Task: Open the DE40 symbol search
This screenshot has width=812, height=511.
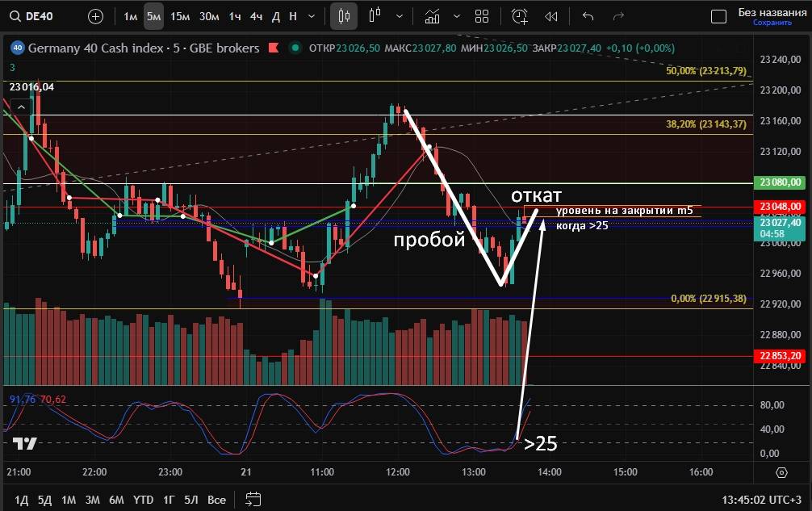Action: click(36, 16)
